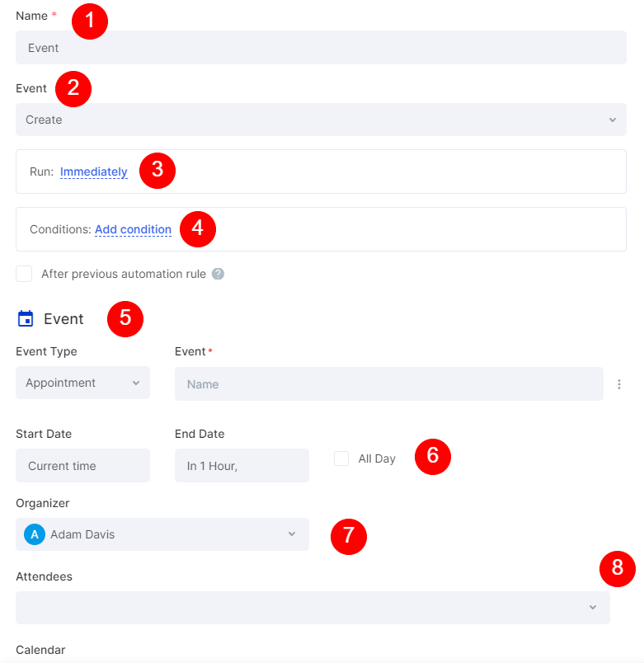The height and width of the screenshot is (663, 644).
Task: Click the red annotation marker 8
Action: coord(618,569)
